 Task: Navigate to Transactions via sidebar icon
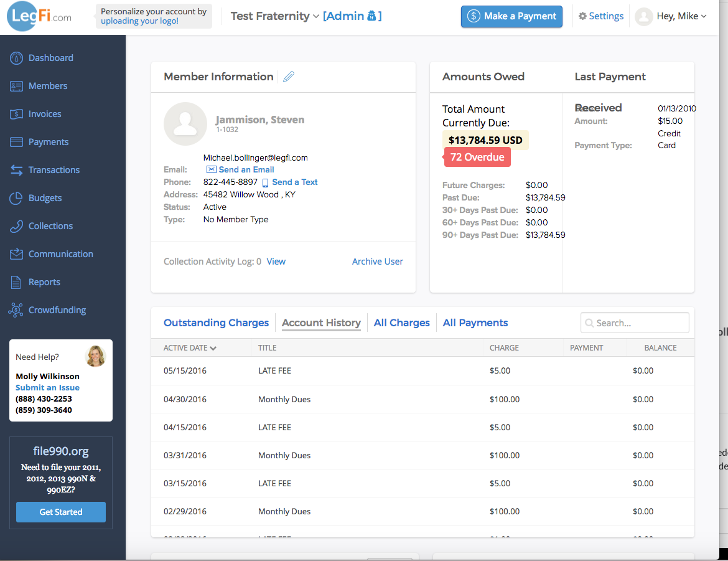16,169
